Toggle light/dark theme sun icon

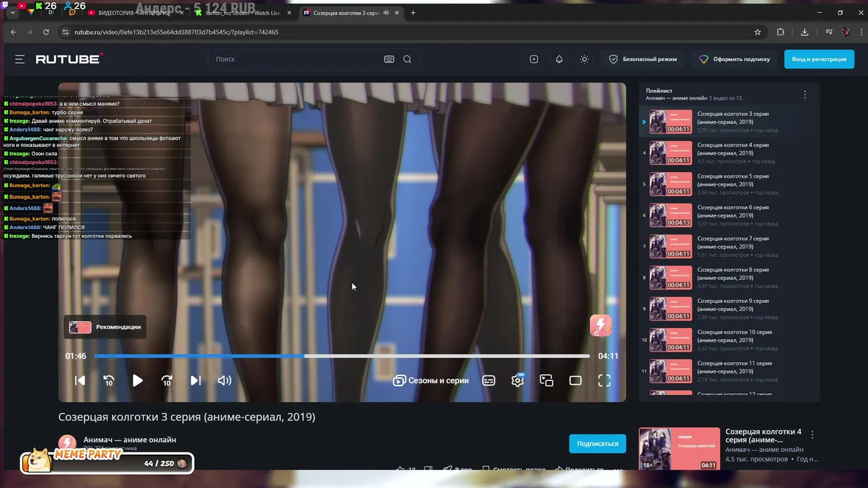[x=585, y=59]
